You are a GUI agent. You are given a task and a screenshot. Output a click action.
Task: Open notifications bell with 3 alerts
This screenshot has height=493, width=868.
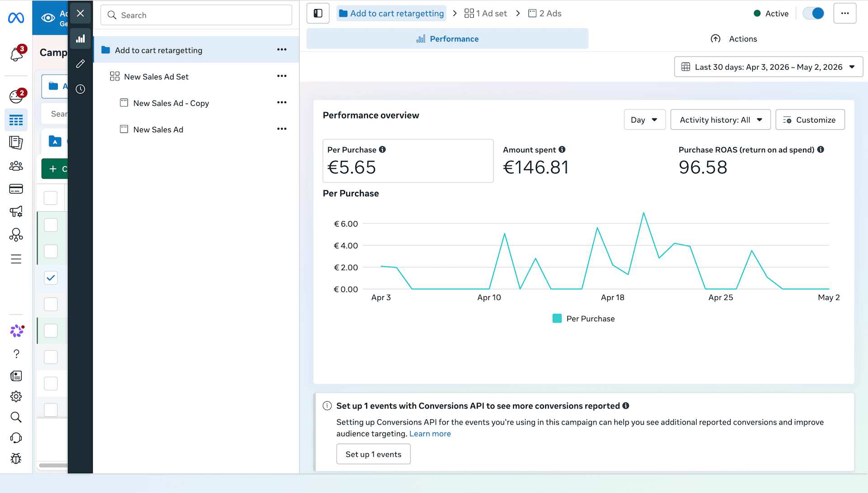pyautogui.click(x=16, y=54)
